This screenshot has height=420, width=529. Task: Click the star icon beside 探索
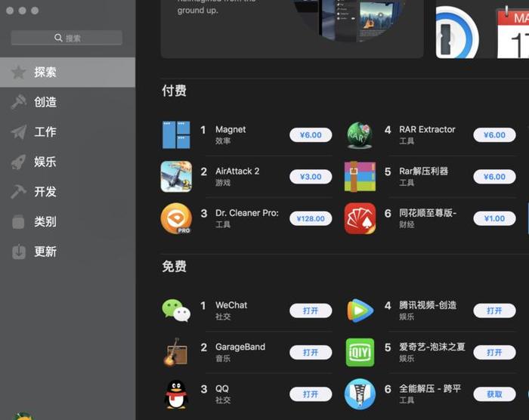[x=19, y=73]
